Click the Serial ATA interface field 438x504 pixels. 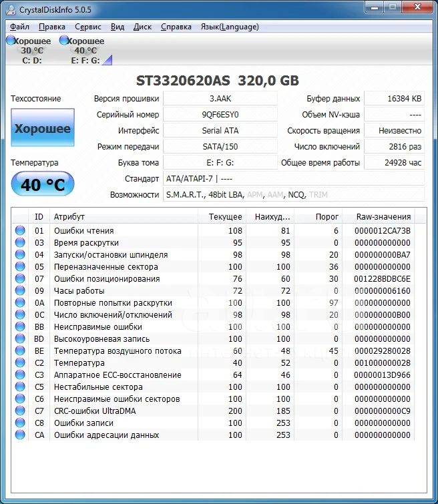pos(220,130)
